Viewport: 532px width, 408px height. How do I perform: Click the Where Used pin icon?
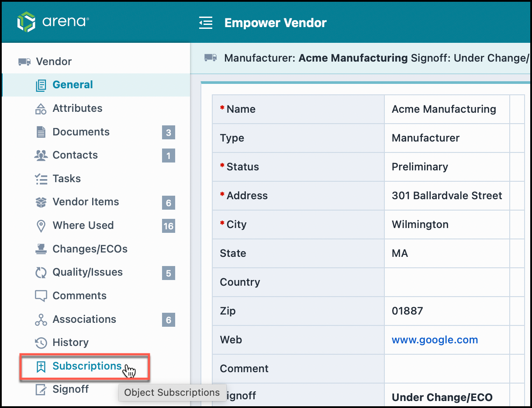pyautogui.click(x=41, y=226)
